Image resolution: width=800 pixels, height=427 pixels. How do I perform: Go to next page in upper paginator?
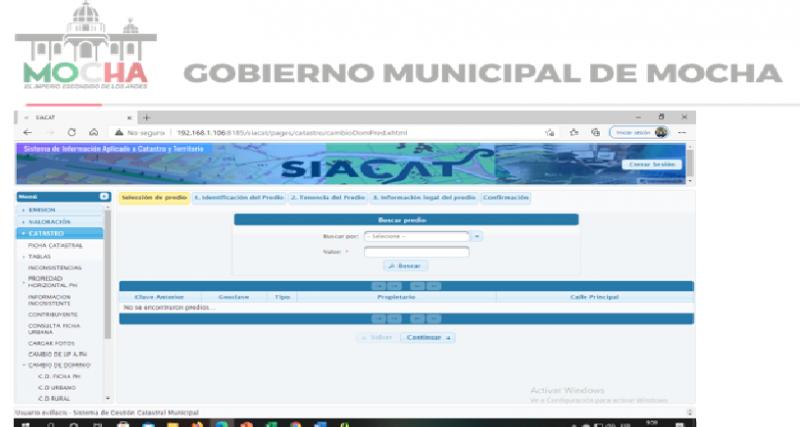pos(417,286)
